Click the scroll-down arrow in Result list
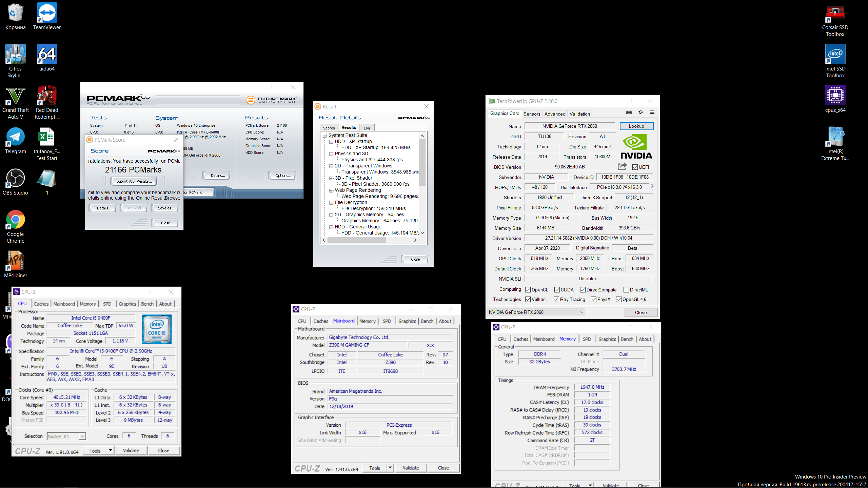The image size is (868, 488). coord(422,233)
